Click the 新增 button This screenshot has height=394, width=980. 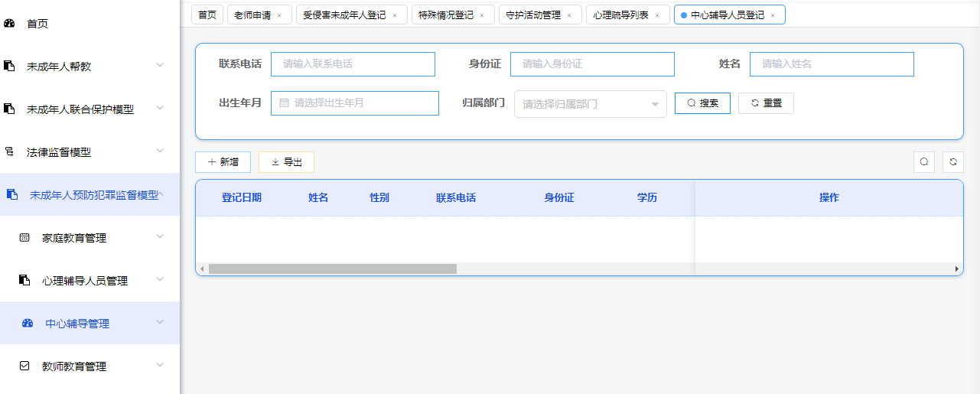(223, 162)
